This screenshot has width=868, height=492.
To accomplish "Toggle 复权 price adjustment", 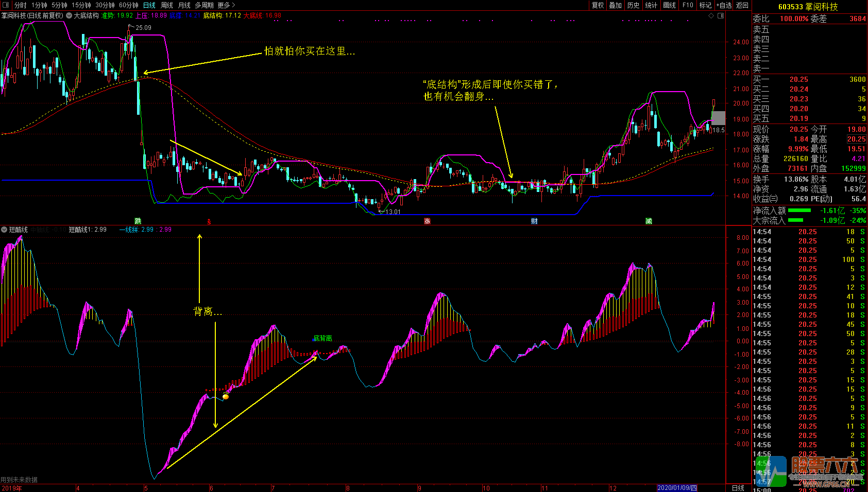I will (598, 5).
